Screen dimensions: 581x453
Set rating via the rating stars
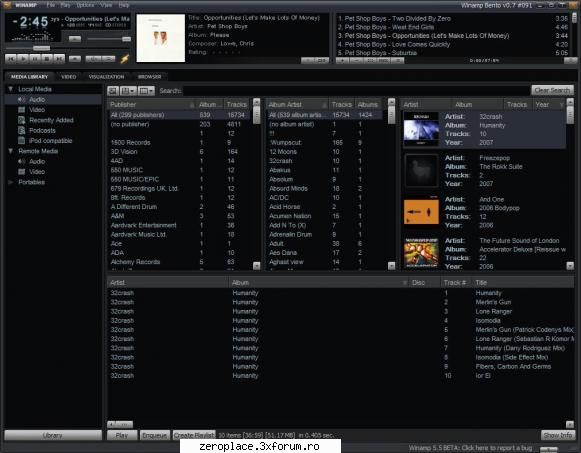225,52
